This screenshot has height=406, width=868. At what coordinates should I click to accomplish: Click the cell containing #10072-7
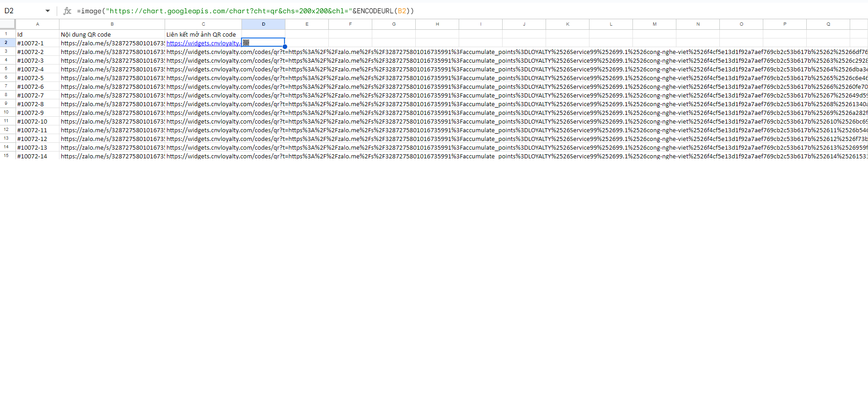[37, 95]
